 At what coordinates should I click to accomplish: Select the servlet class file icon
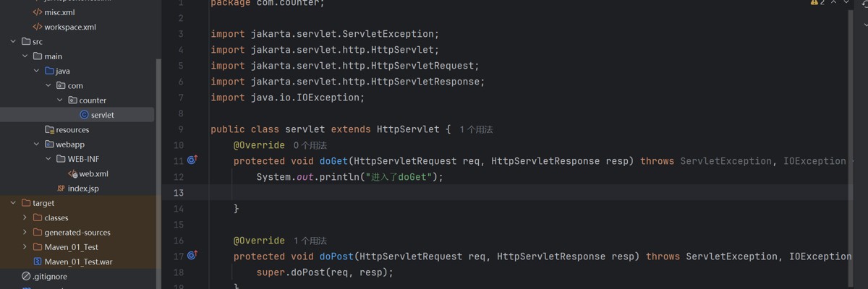click(x=84, y=115)
